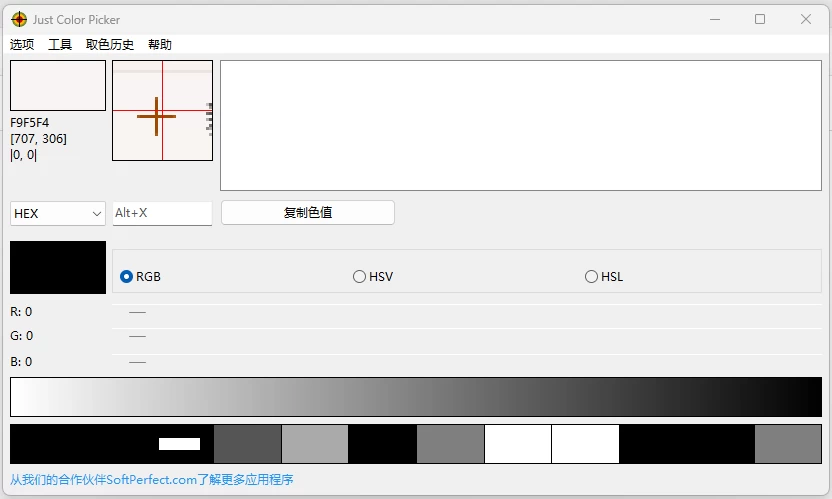This screenshot has height=499, width=832.
Task: Click the white-to-black gradient bar
Action: pyautogui.click(x=415, y=397)
